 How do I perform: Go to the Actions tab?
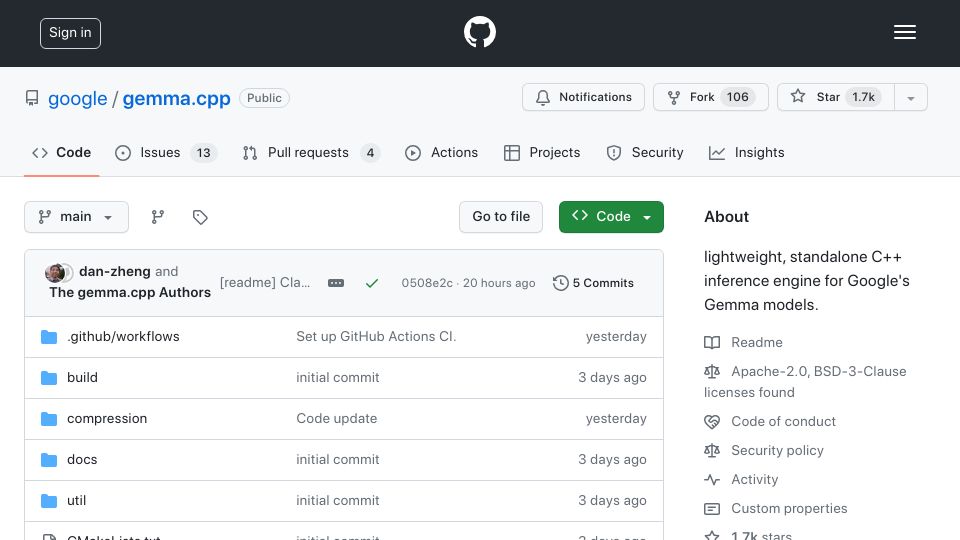(x=441, y=152)
